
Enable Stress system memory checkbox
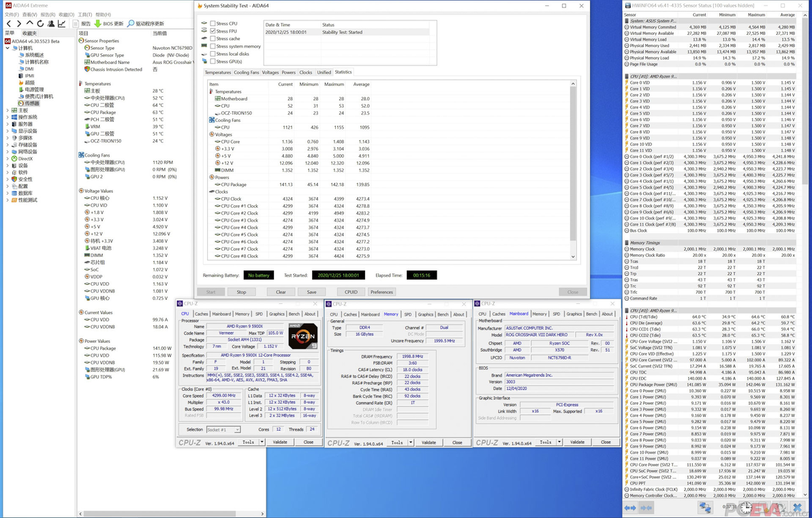(x=213, y=46)
